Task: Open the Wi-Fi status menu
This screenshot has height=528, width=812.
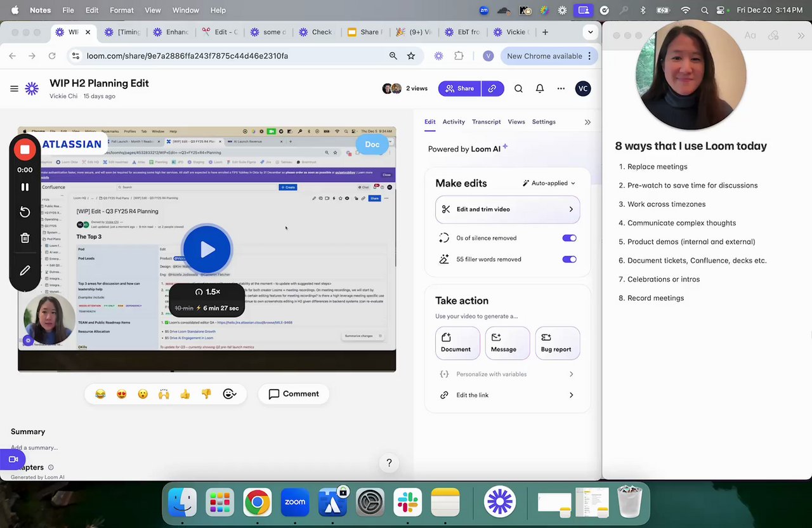Action: pos(685,10)
